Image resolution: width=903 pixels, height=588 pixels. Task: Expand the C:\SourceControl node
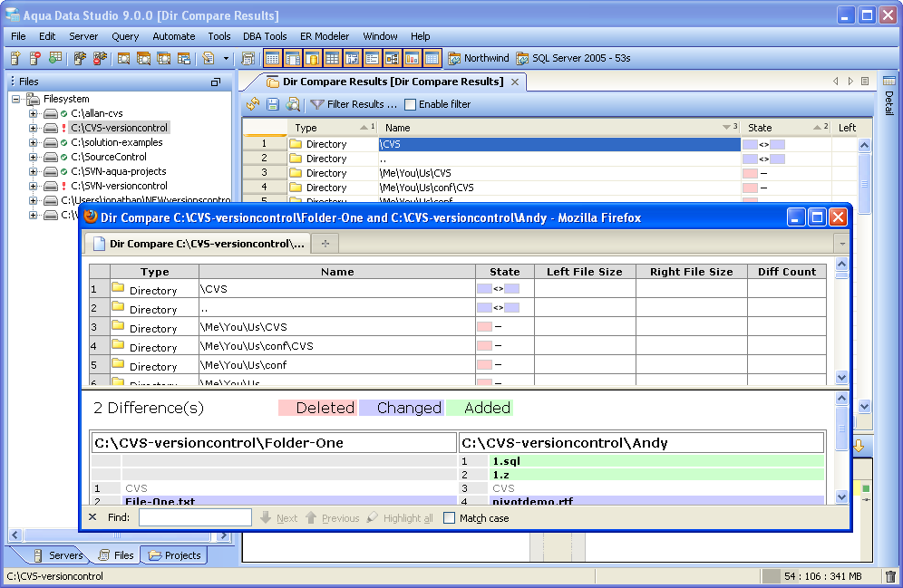click(34, 157)
